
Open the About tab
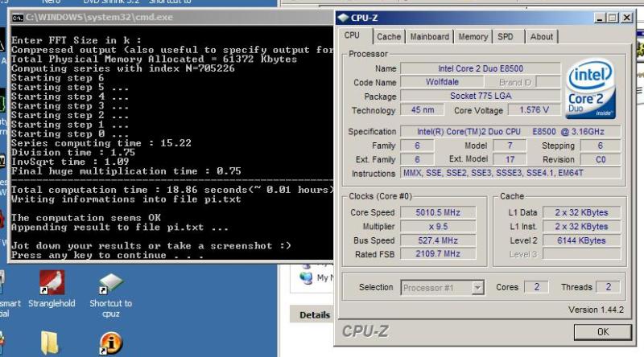click(541, 36)
